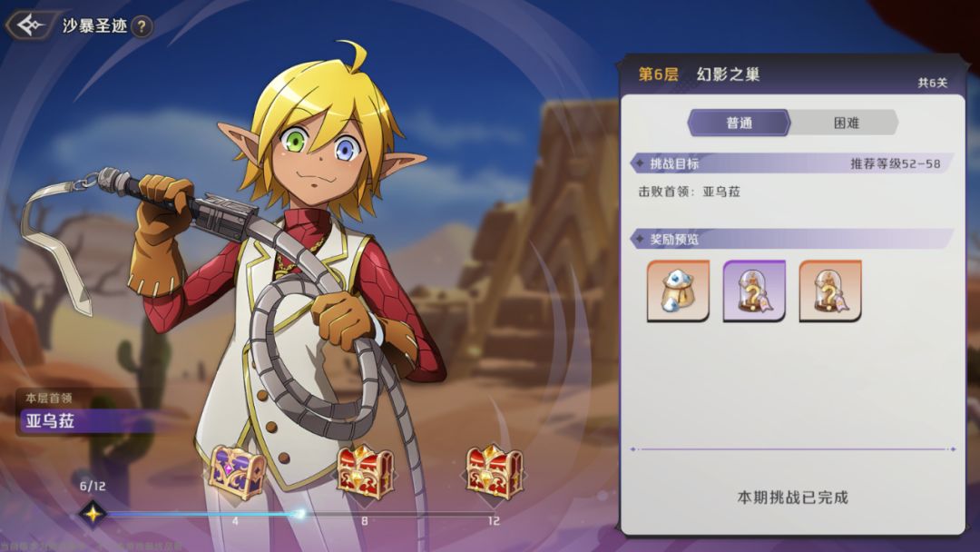The height and width of the screenshot is (552, 980).
Task: Click the 沙暴圣迹 page title
Action: coord(95,25)
